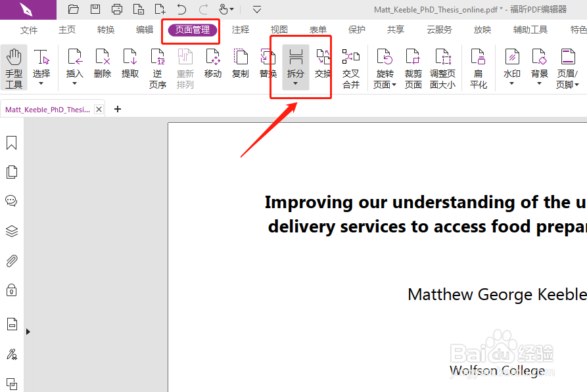Open the form fields panel in the sidebar

coord(12,324)
